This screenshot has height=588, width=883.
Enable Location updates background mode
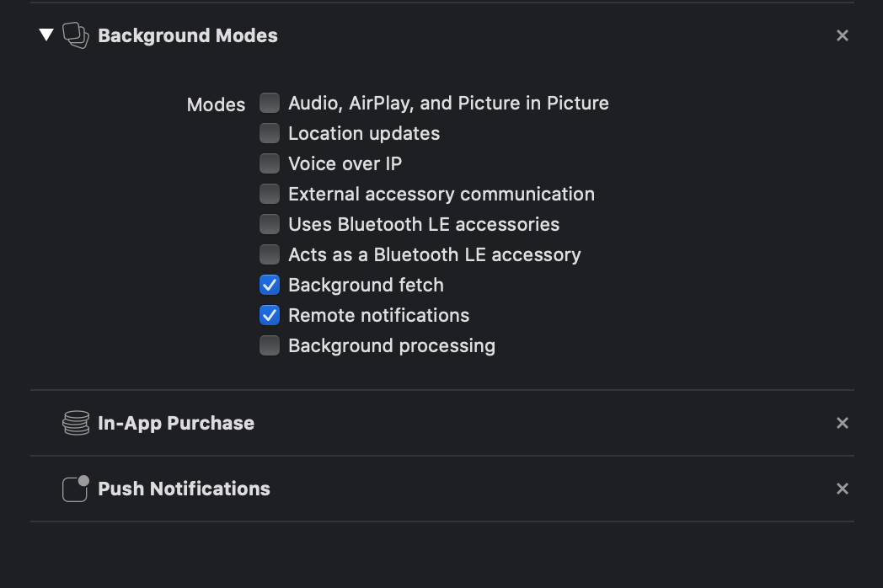270,133
